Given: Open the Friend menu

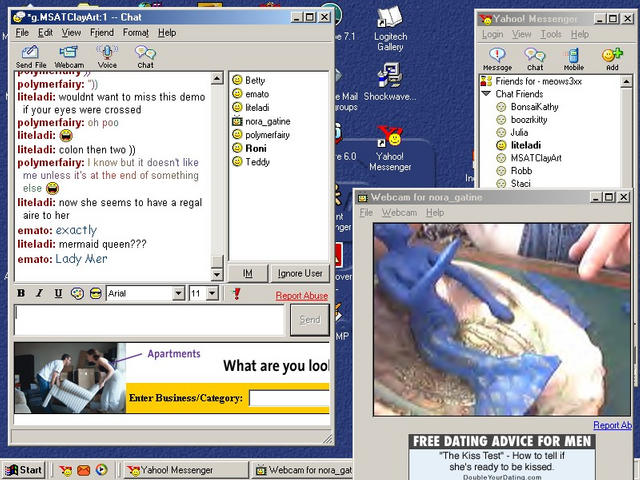Looking at the screenshot, I should tap(102, 33).
